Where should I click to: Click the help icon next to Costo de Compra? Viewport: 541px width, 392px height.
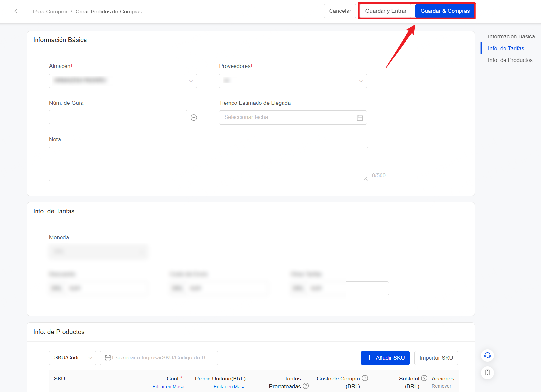(365, 378)
